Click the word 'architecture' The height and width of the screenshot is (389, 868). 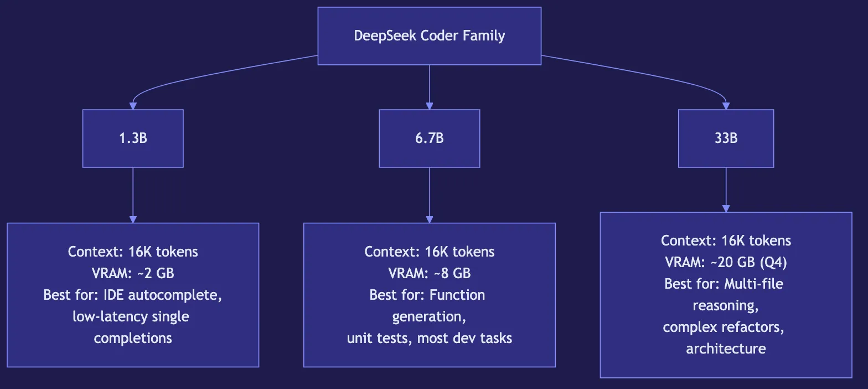726,349
